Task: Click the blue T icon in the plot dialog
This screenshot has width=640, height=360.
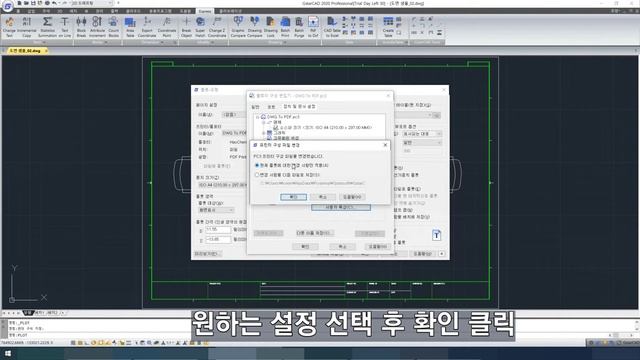Action: click(436, 235)
